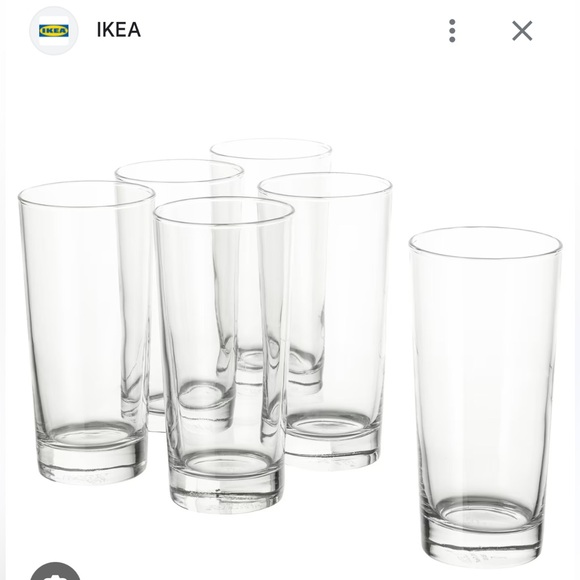The height and width of the screenshot is (580, 580).
Task: Click the white space above the glasses
Action: click(290, 96)
